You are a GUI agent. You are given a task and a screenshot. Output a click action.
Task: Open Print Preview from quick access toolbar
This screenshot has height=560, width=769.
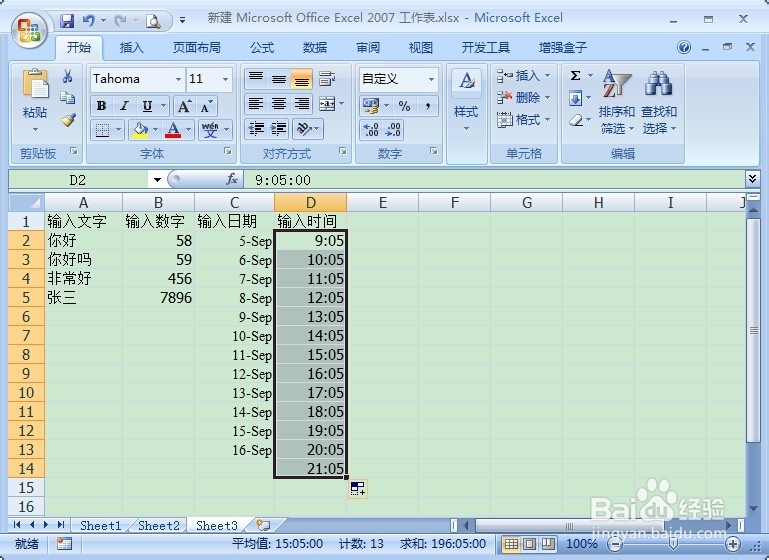click(x=153, y=21)
